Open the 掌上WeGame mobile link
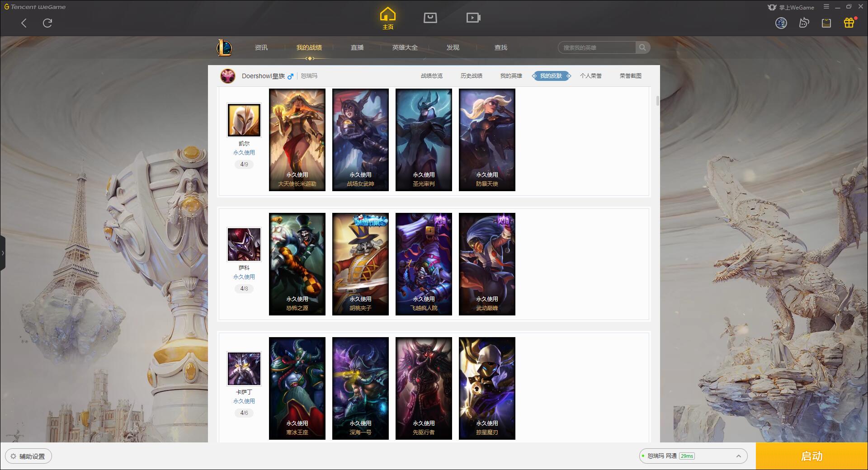Image resolution: width=868 pixels, height=470 pixels. (x=791, y=7)
